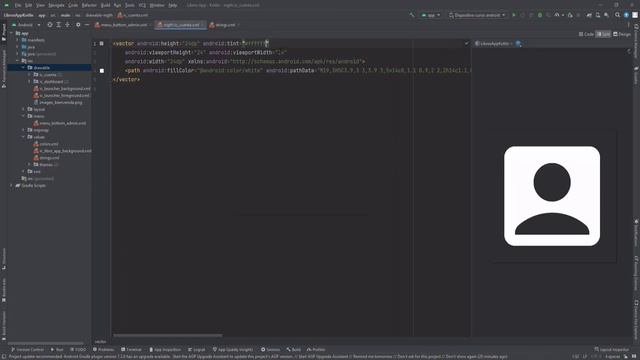Screen dimensions: 640x360
Task: Open the App Inspection tool window
Action: (165, 350)
